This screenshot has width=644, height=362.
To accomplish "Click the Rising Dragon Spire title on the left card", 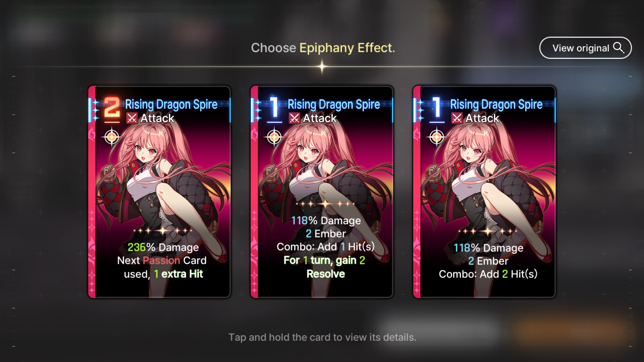I will 171,104.
